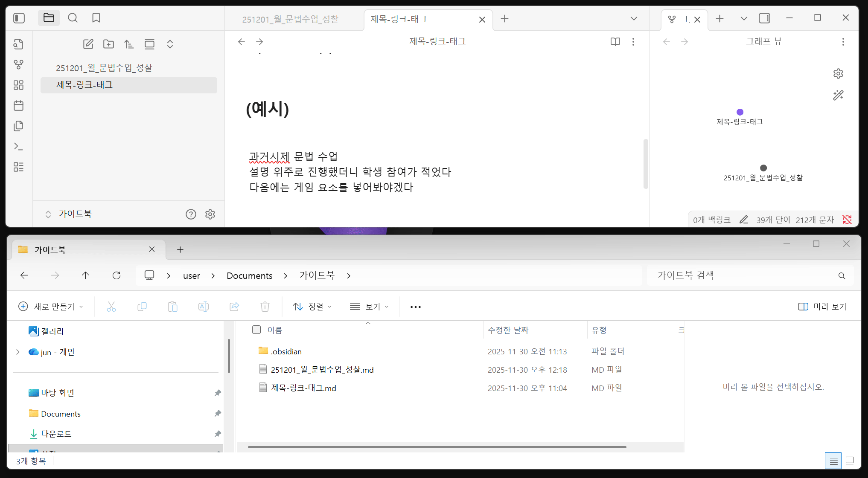Image resolution: width=868 pixels, height=478 pixels.
Task: Open the bookmarks pane icon at the top
Action: pos(96,18)
